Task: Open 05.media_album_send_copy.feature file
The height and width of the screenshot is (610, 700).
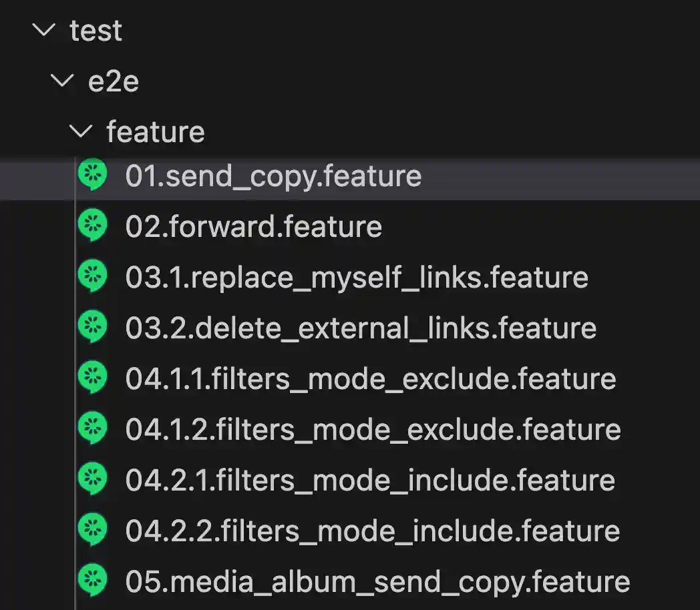Action: coord(377,582)
